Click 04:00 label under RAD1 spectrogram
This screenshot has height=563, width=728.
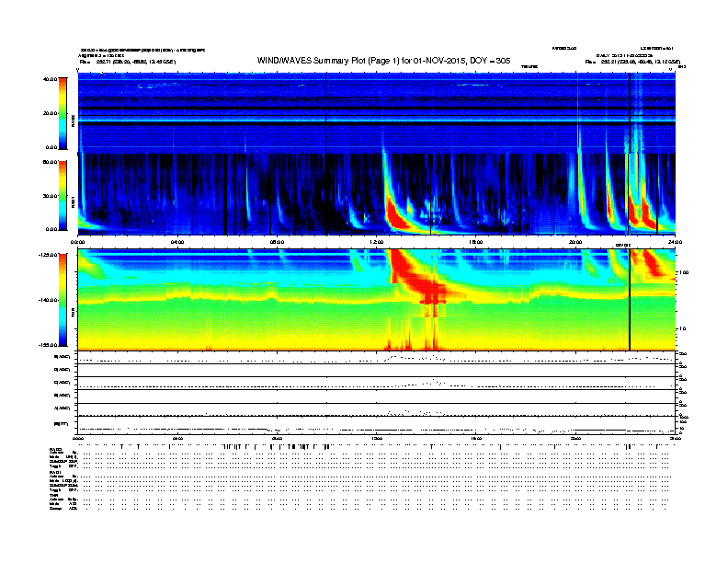[177, 242]
